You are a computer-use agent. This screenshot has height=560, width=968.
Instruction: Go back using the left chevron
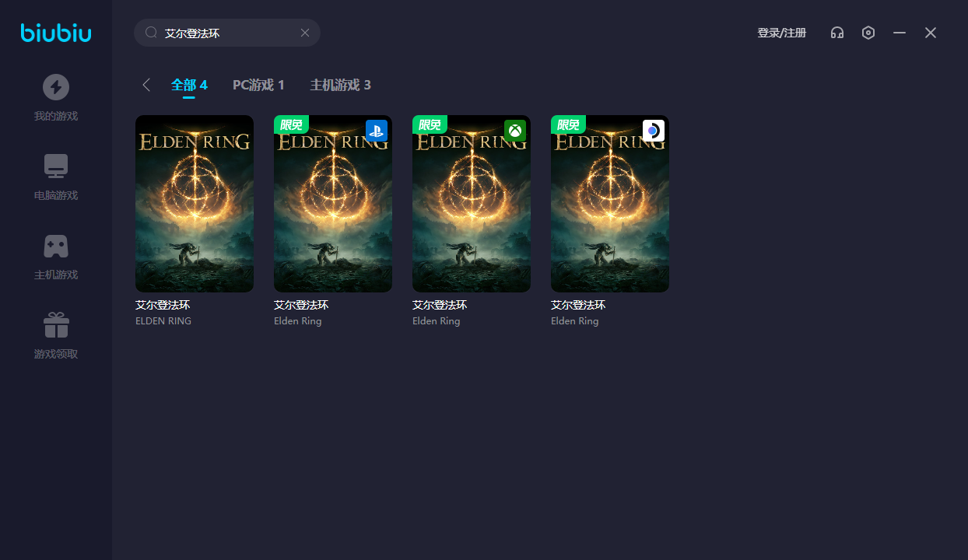click(x=146, y=85)
